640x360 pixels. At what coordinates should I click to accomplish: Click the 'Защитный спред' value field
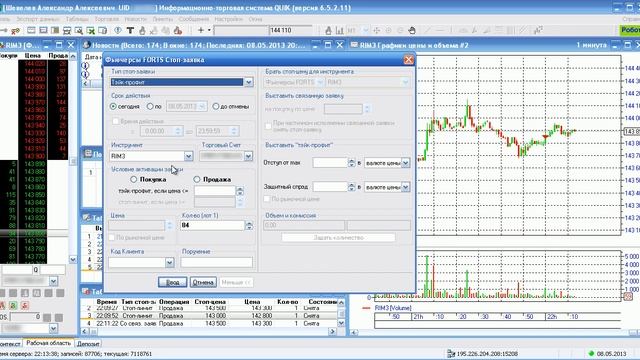[x=329, y=187]
